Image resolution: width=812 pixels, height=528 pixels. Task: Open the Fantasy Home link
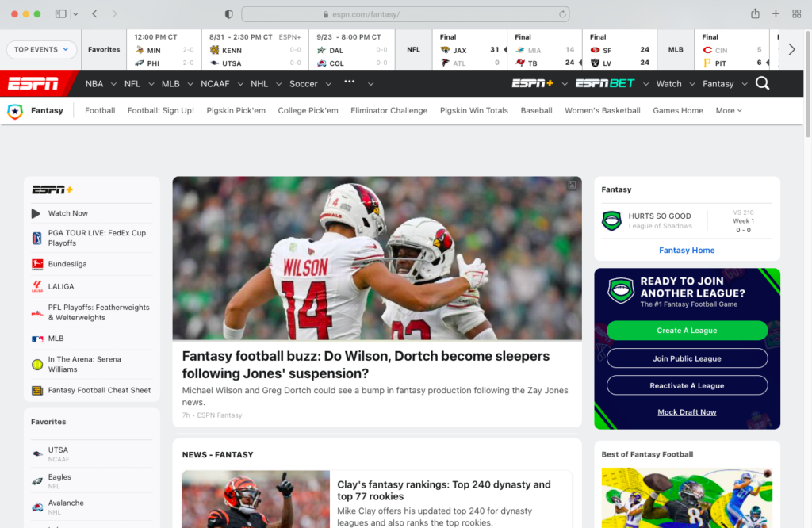687,251
